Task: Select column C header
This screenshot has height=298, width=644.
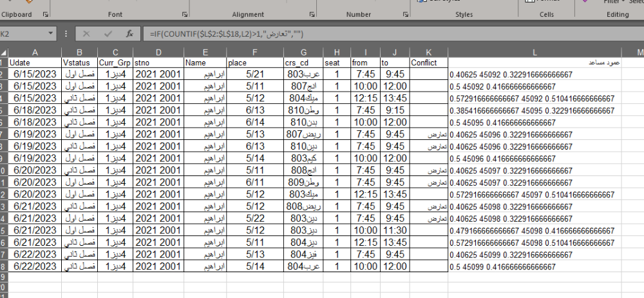Action: (x=115, y=52)
